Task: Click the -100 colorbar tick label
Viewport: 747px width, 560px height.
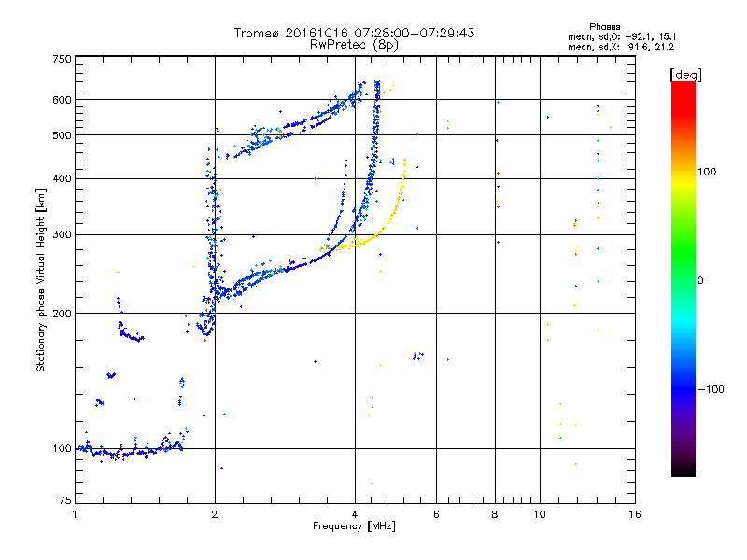Action: (711, 389)
